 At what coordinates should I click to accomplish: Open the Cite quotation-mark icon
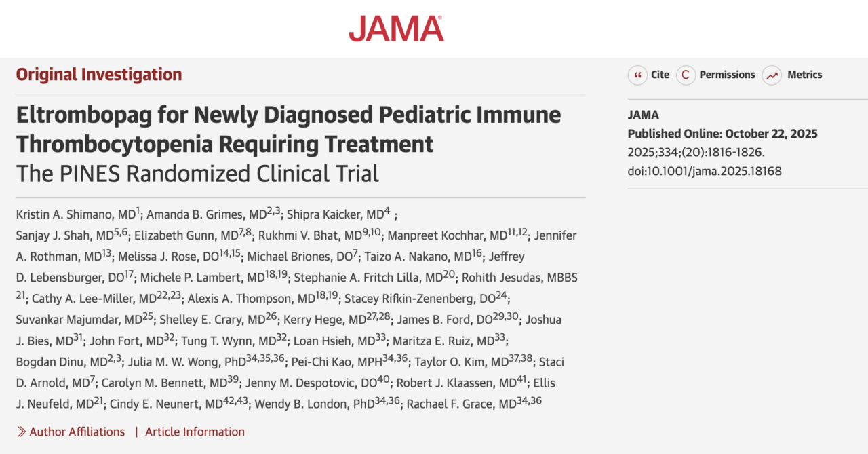[637, 75]
